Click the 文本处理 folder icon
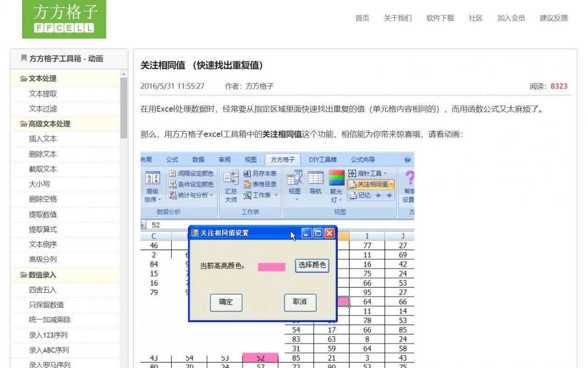The height and width of the screenshot is (368, 588). click(23, 78)
